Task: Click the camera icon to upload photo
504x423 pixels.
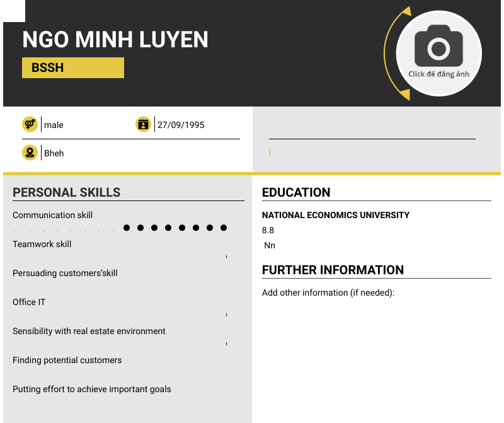Action: click(x=438, y=47)
